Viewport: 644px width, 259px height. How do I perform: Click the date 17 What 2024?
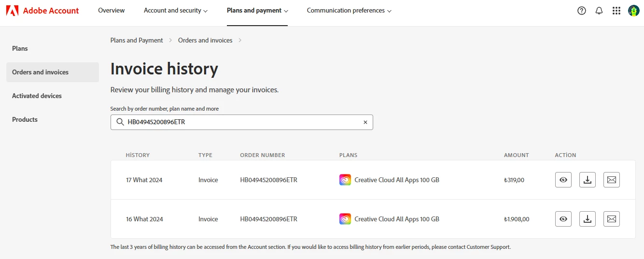click(144, 180)
